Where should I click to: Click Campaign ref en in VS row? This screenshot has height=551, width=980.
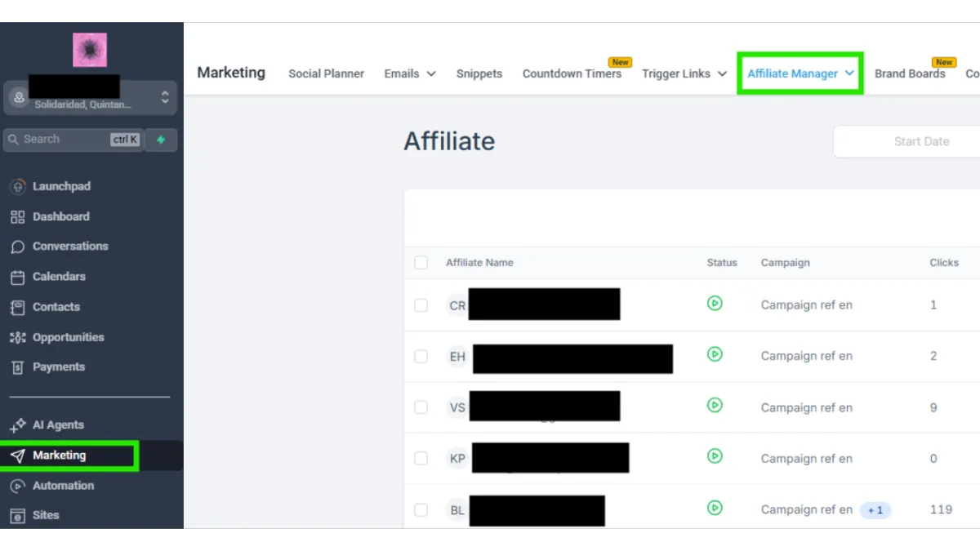coord(807,407)
